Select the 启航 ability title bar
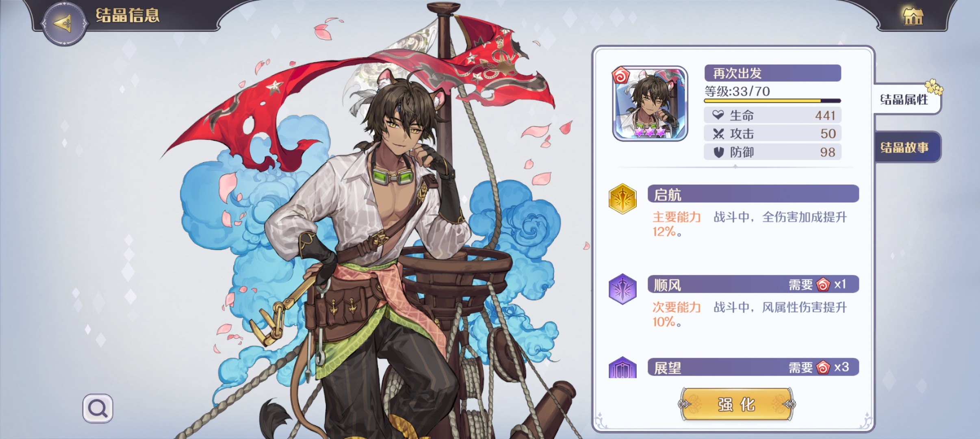The width and height of the screenshot is (980, 439). click(753, 194)
